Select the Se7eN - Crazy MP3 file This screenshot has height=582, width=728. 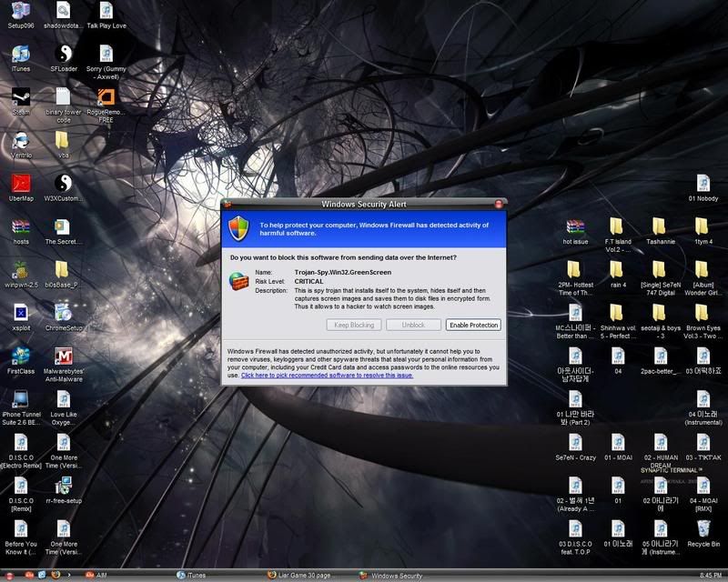point(575,443)
